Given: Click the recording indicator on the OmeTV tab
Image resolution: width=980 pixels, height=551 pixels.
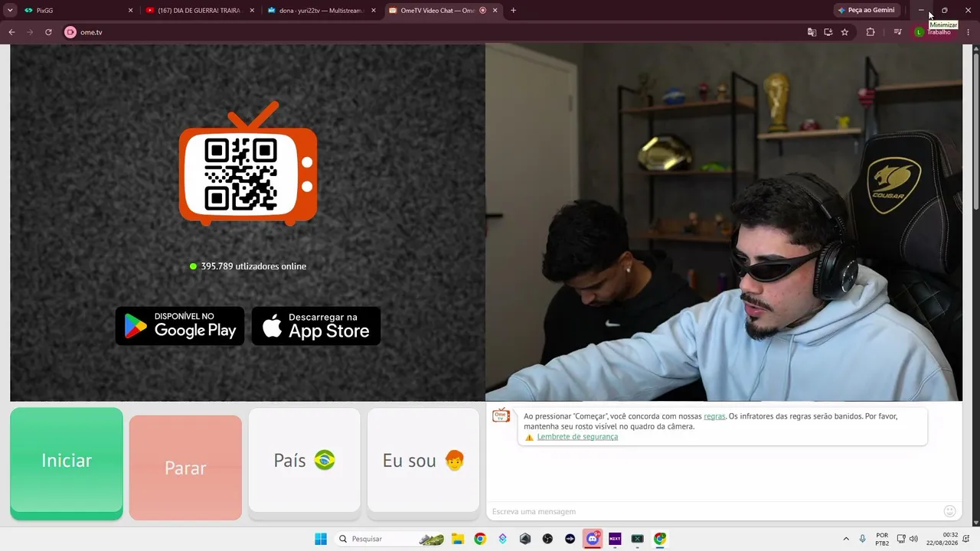Looking at the screenshot, I should click(x=482, y=11).
